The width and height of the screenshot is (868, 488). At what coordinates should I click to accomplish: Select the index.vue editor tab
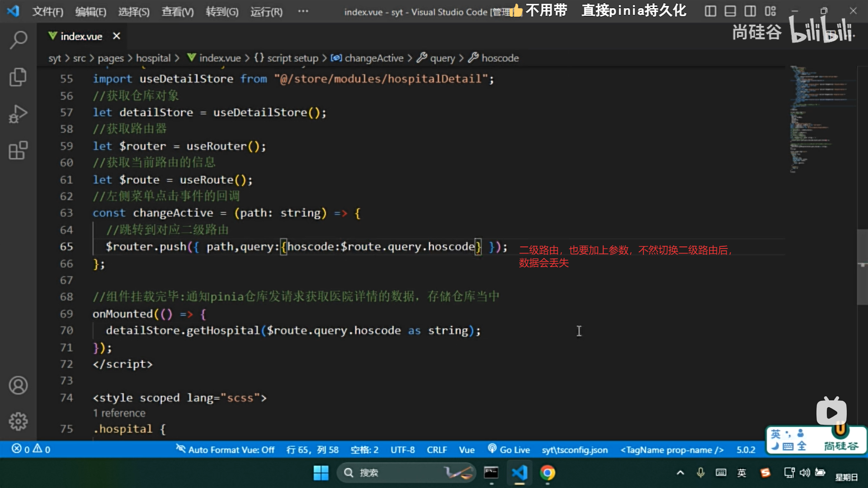point(81,36)
